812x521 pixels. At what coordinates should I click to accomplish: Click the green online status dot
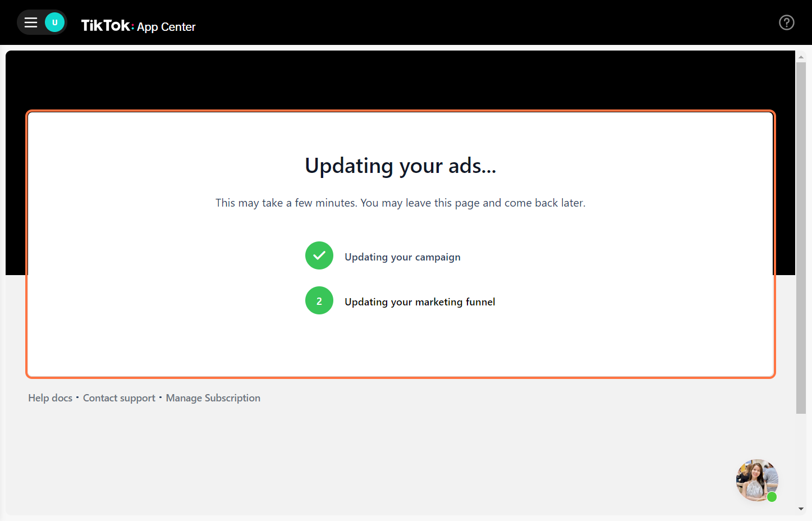point(772,497)
